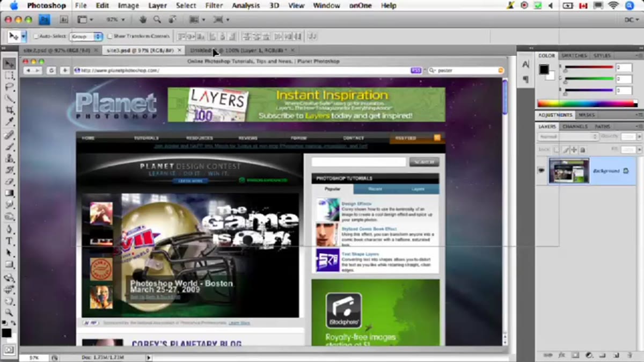
Task: Create new fill or adjustment layer
Action: pyautogui.click(x=589, y=355)
